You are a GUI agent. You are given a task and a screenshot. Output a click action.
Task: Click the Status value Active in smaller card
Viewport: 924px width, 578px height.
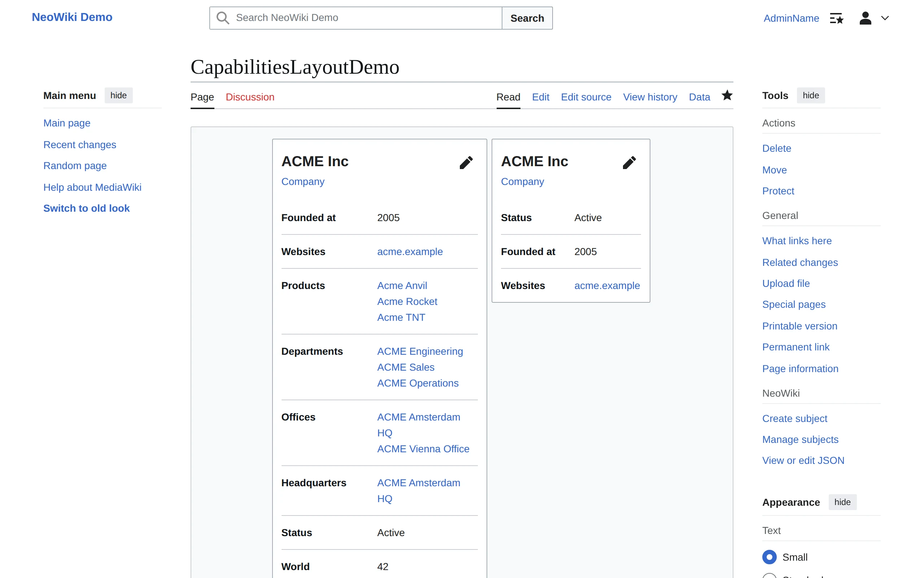click(x=588, y=218)
